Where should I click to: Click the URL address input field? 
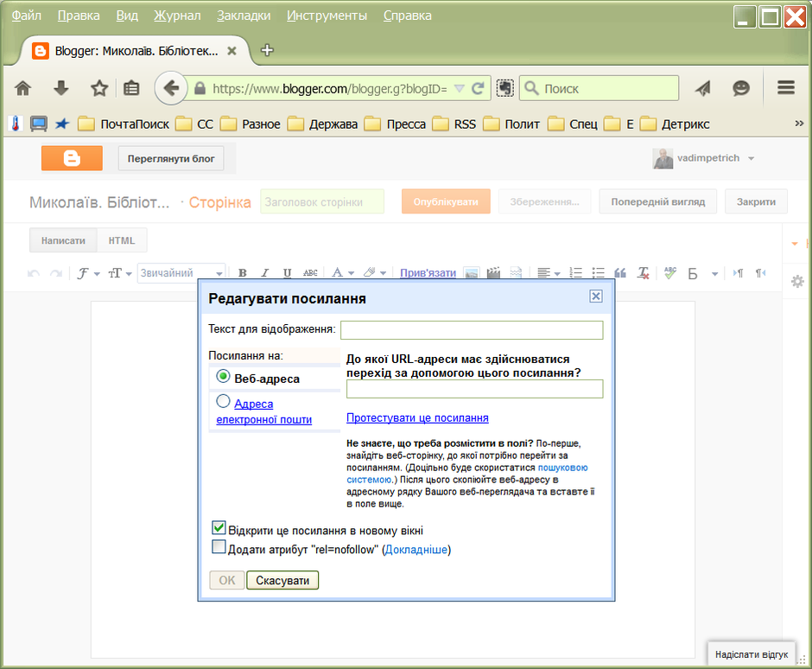(475, 389)
